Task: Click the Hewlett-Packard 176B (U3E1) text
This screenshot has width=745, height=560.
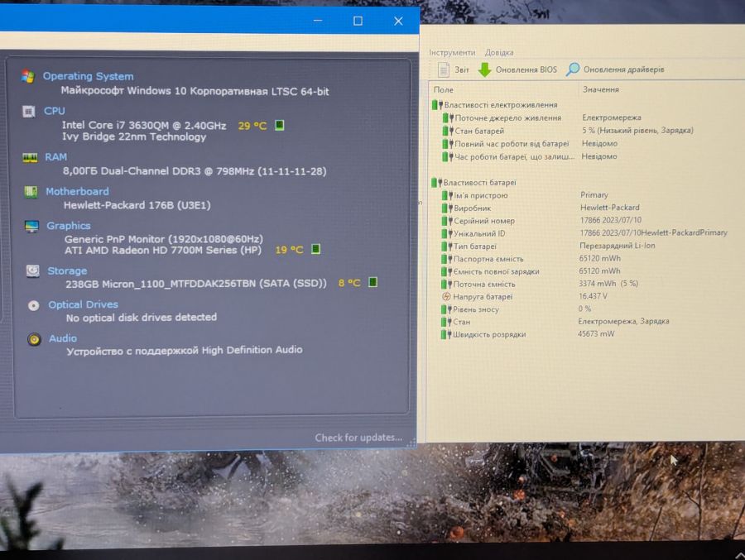Action: tap(137, 205)
